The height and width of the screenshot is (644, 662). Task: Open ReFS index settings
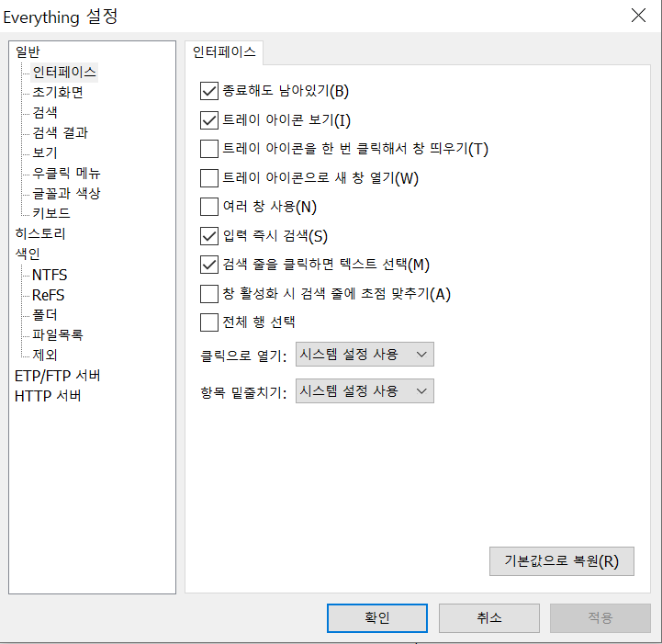[x=48, y=295]
